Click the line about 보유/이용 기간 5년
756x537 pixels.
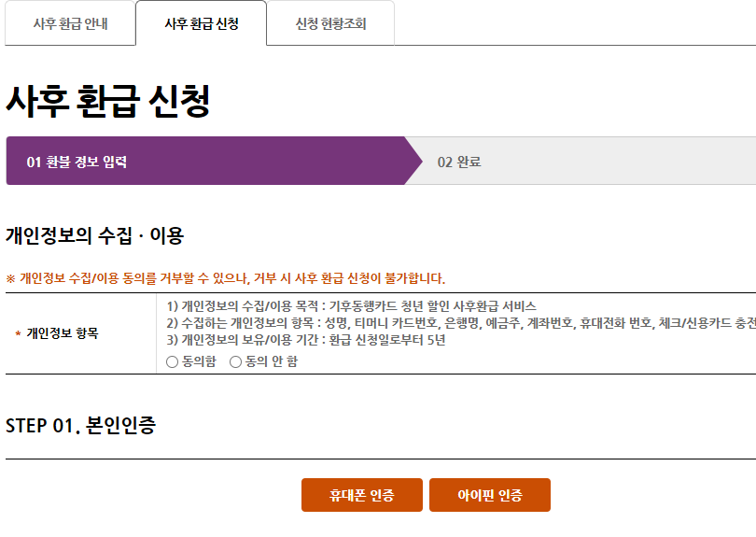point(306,340)
